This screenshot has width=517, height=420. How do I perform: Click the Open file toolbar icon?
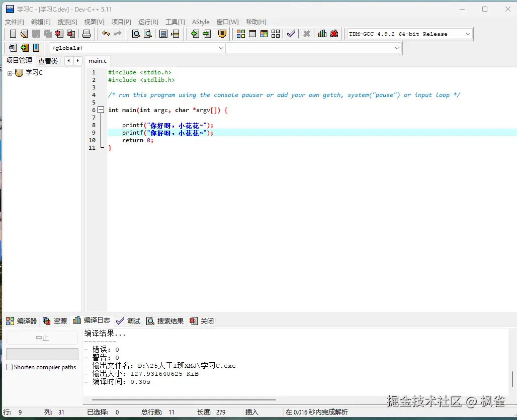(x=24, y=34)
